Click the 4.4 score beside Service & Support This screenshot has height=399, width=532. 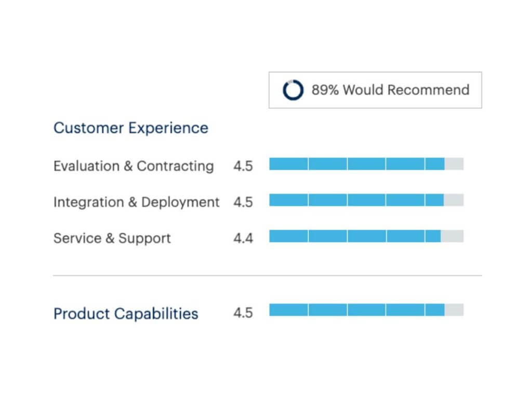243,238
